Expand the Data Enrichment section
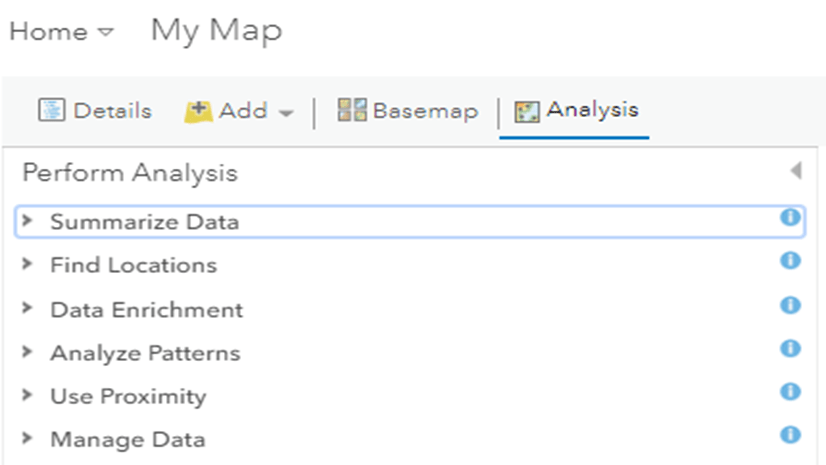The image size is (826, 465). [x=28, y=309]
